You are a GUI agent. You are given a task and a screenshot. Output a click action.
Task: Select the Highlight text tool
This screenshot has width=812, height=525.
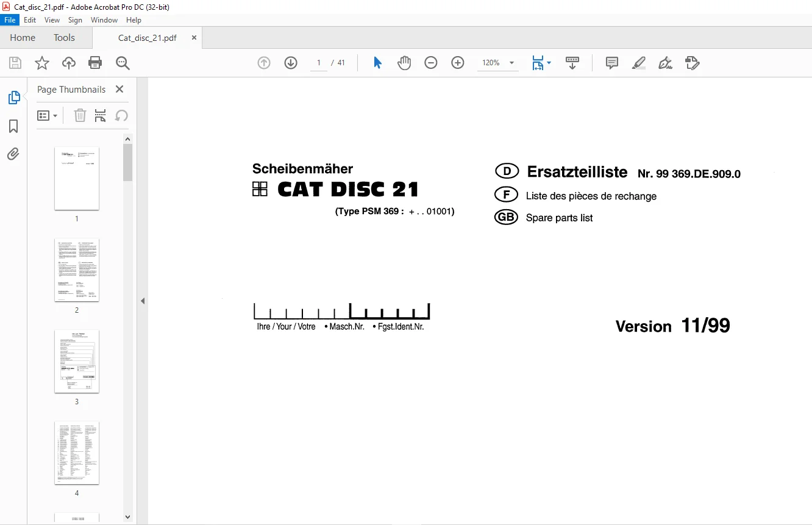(x=639, y=63)
